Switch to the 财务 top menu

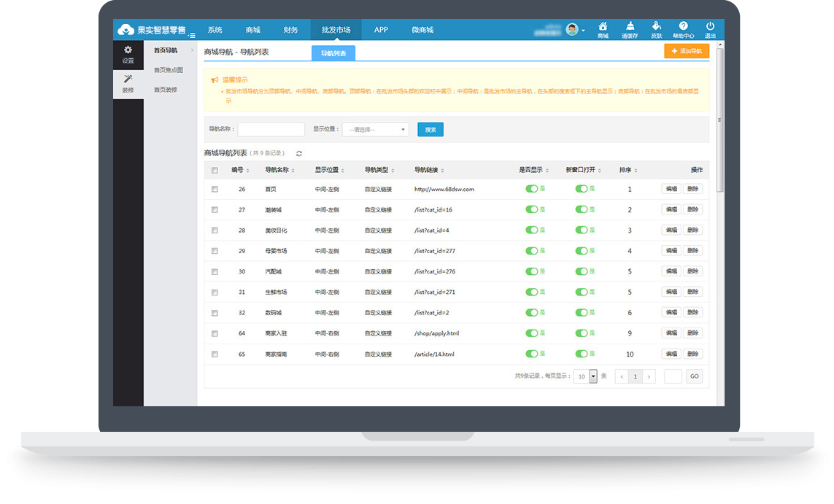pyautogui.click(x=290, y=30)
